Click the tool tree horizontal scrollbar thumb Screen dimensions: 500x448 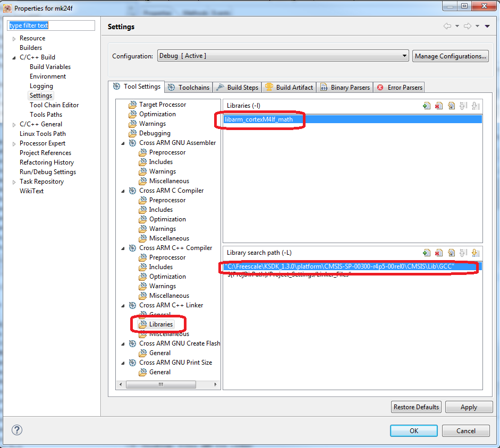tap(160, 385)
